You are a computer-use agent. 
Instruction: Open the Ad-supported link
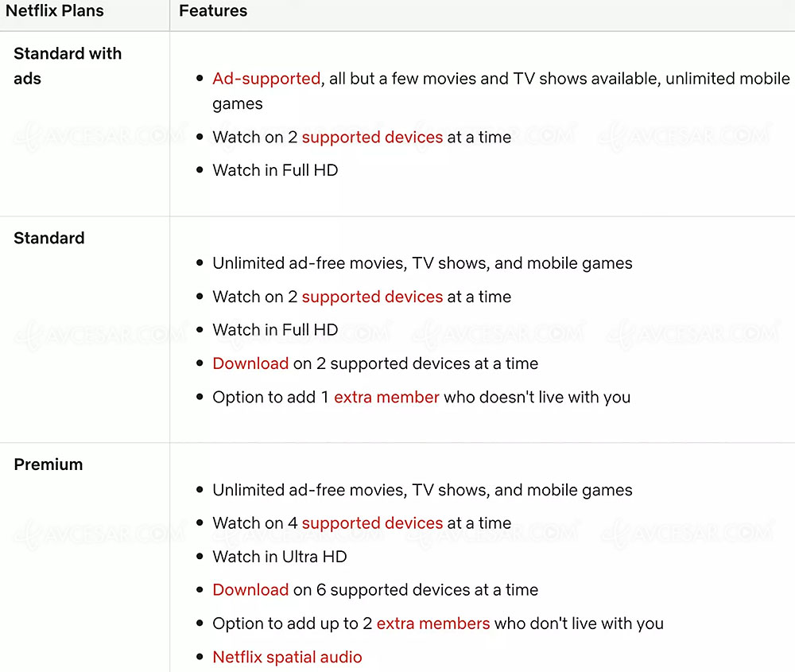point(266,79)
